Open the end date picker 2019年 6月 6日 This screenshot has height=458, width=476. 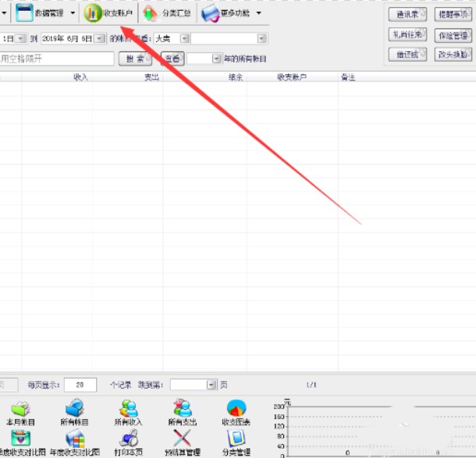pyautogui.click(x=100, y=38)
